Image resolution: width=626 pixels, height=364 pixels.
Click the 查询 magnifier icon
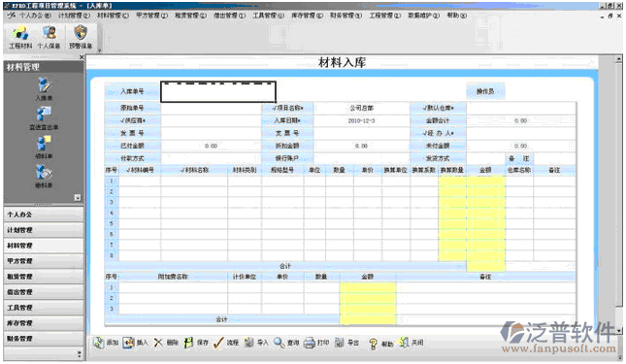(280, 343)
